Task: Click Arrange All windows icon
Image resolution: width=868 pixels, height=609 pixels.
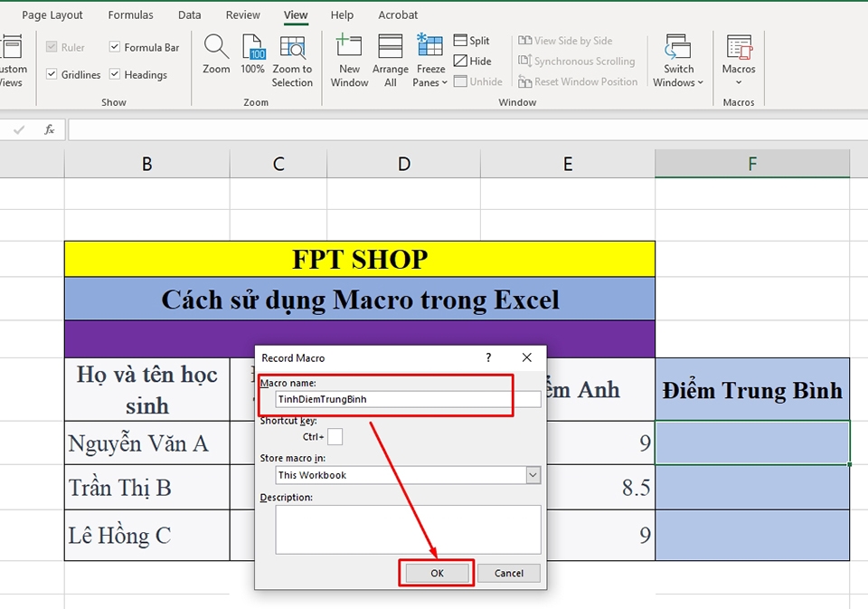Action: click(x=391, y=60)
